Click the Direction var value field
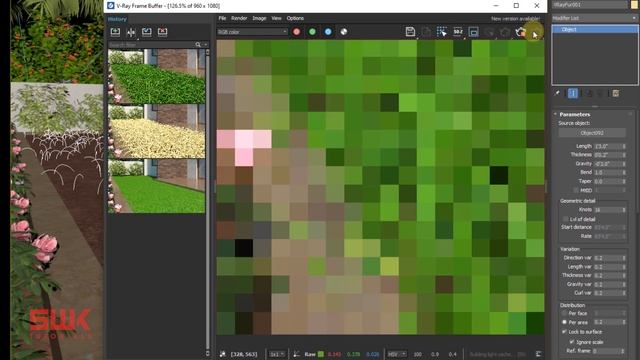The image size is (640, 360). 607,258
